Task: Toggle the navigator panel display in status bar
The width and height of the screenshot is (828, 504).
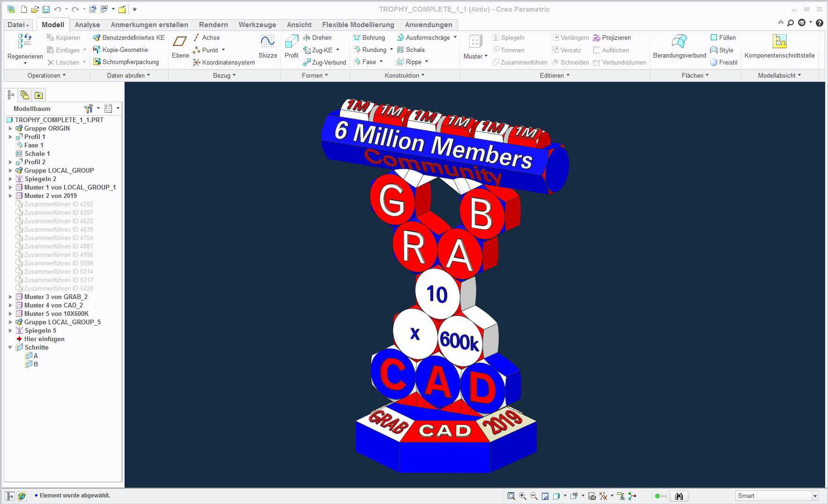Action: click(10, 496)
